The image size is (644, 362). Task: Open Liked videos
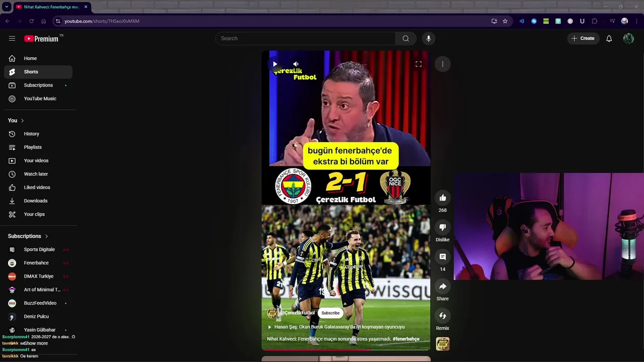38,188
